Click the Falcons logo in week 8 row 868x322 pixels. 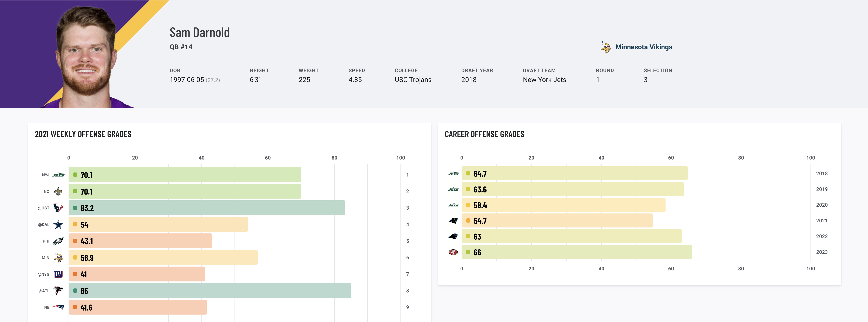(58, 291)
